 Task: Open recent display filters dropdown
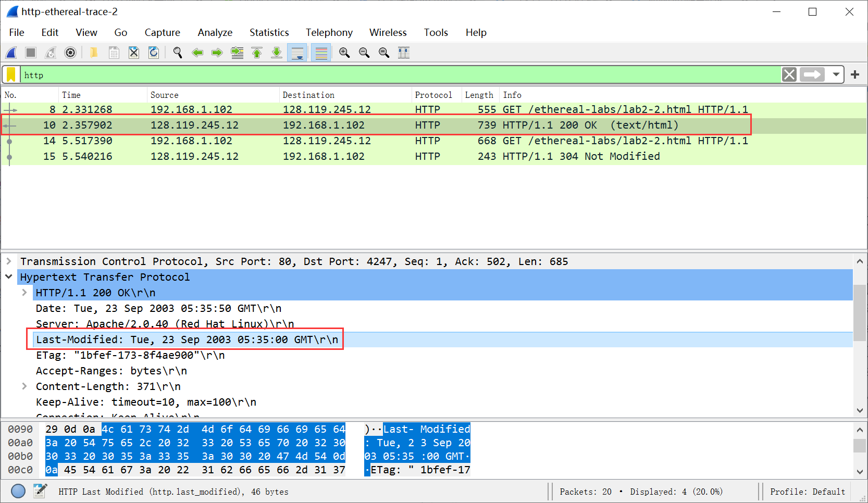(x=836, y=75)
